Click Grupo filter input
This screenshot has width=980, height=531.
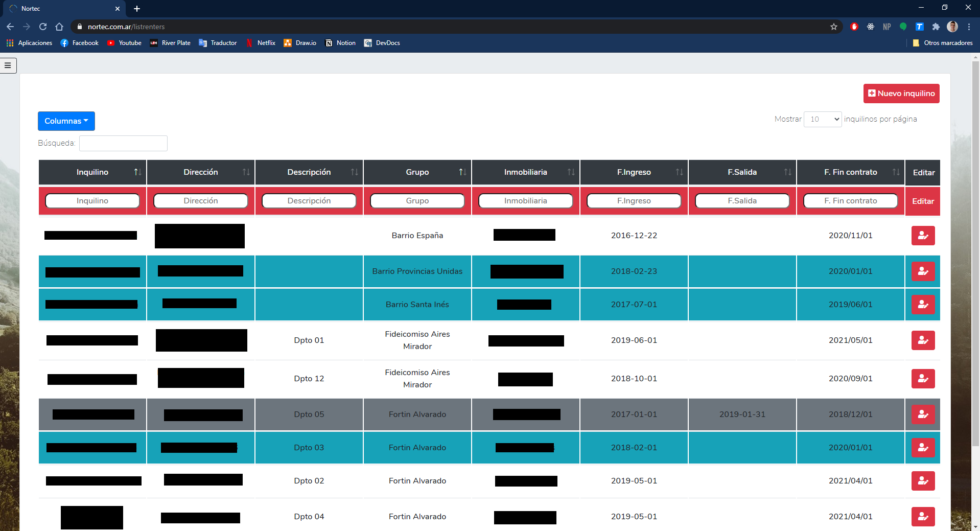click(x=417, y=201)
